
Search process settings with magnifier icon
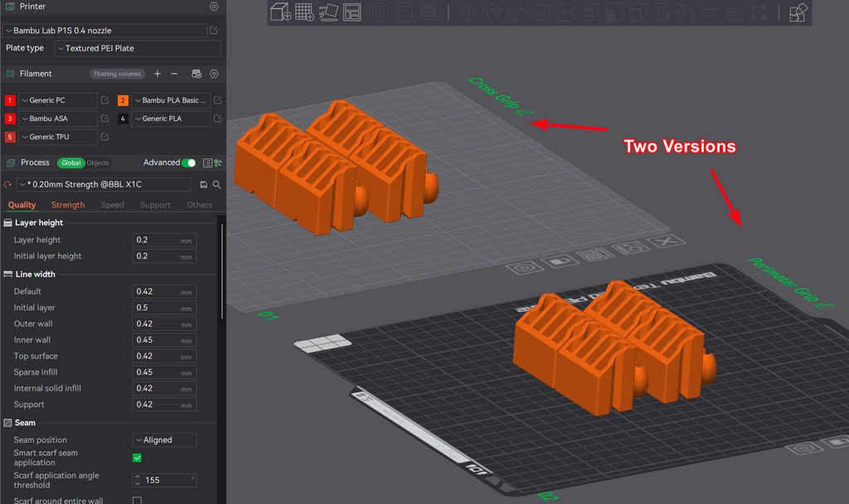point(216,185)
